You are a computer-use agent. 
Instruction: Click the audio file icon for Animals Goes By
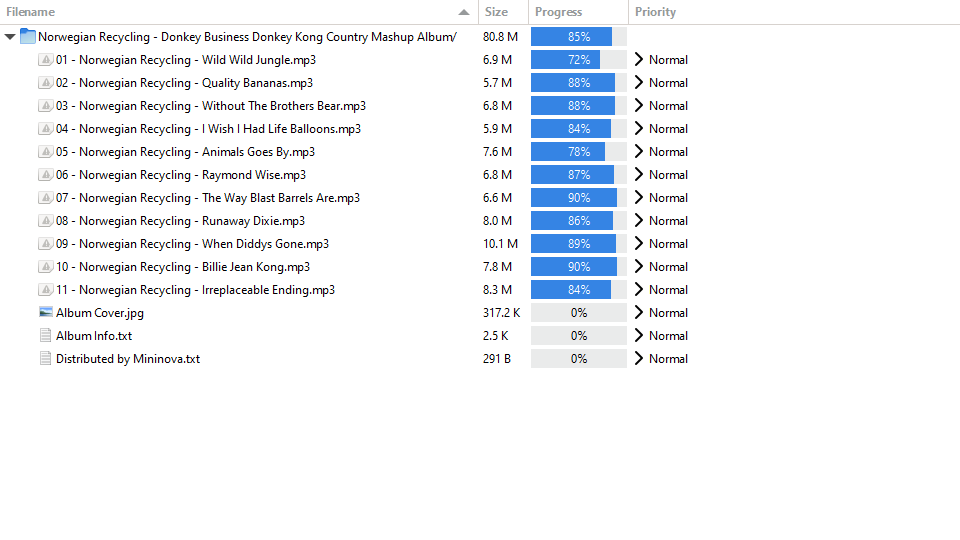[45, 151]
